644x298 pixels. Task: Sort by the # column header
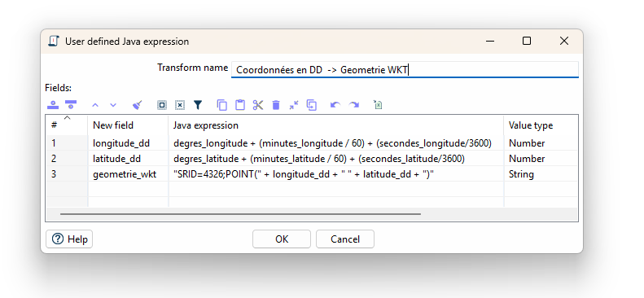click(x=67, y=125)
